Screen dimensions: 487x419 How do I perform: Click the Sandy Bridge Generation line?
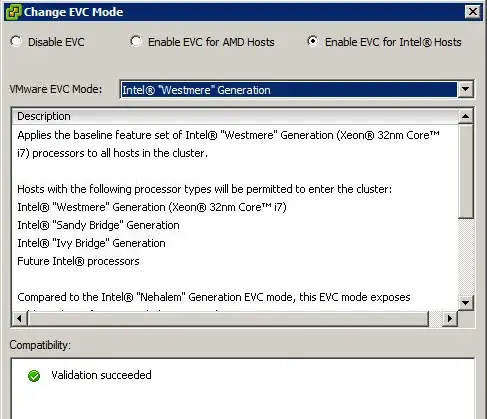tap(98, 225)
